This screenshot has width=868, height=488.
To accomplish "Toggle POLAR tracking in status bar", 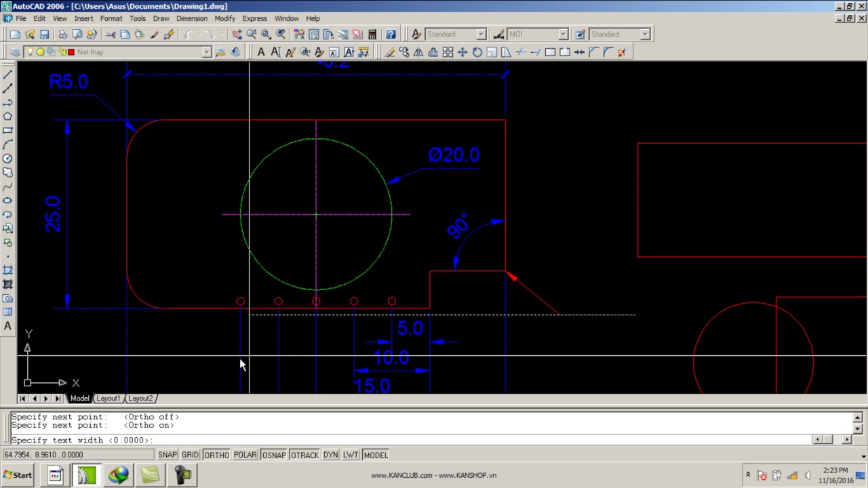I will (x=245, y=455).
